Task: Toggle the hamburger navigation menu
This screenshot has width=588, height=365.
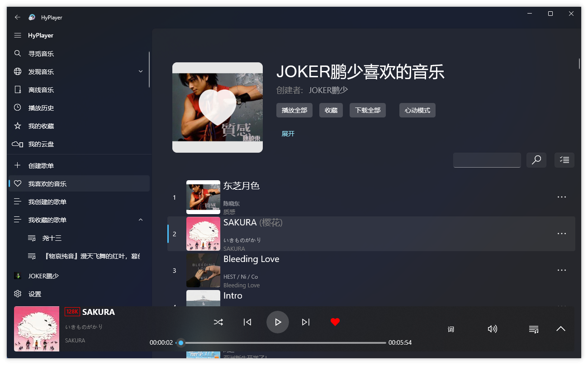Action: 18,35
